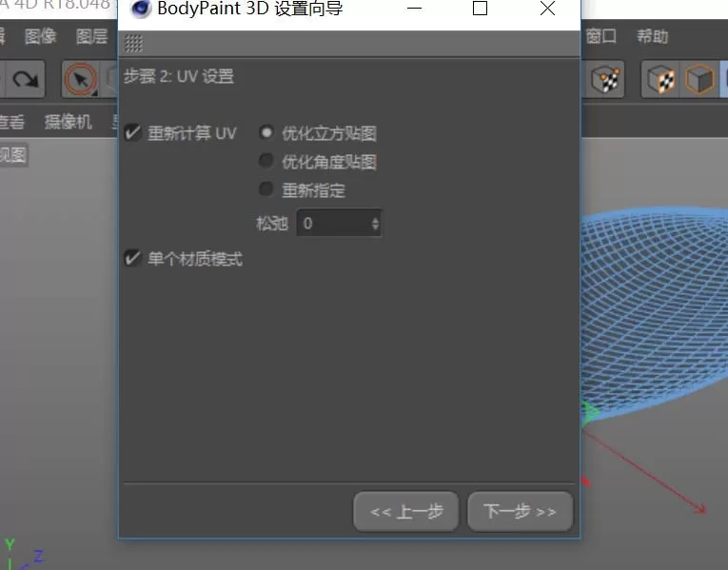Open the 帮助 menu in main window

point(652,36)
